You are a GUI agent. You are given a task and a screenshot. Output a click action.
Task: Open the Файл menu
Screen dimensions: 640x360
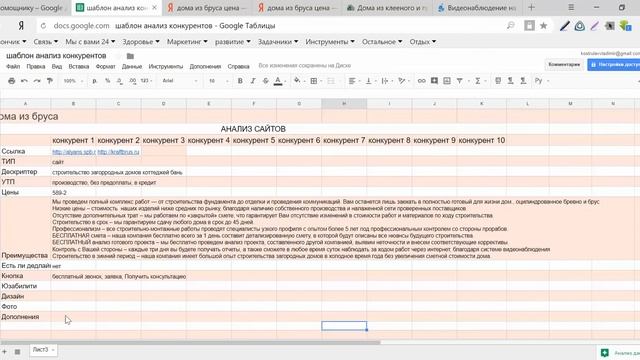(13, 66)
